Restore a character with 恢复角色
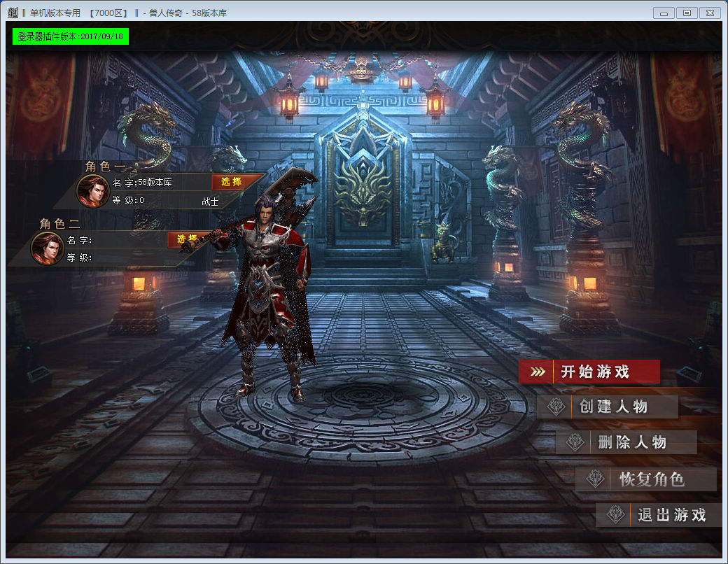This screenshot has width=728, height=564. click(x=646, y=479)
